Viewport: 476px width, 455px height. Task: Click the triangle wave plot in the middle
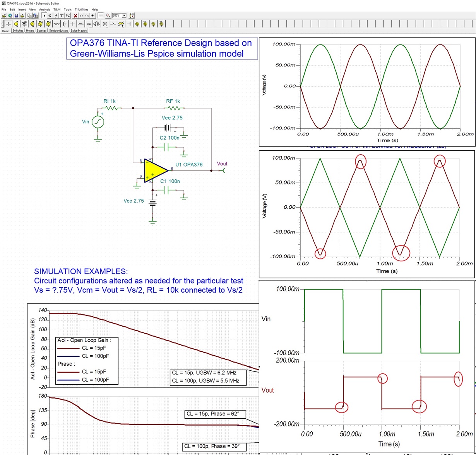(367, 214)
